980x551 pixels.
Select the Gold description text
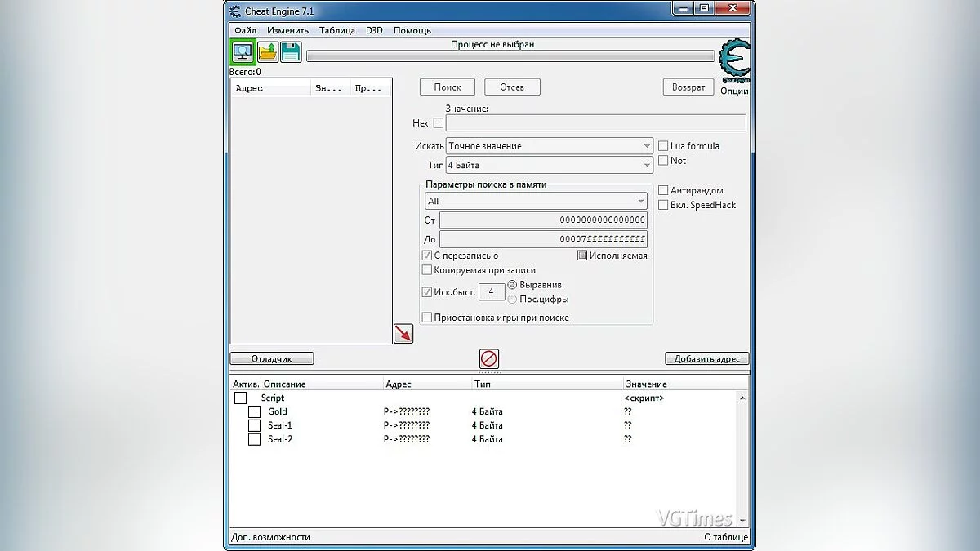coord(278,411)
